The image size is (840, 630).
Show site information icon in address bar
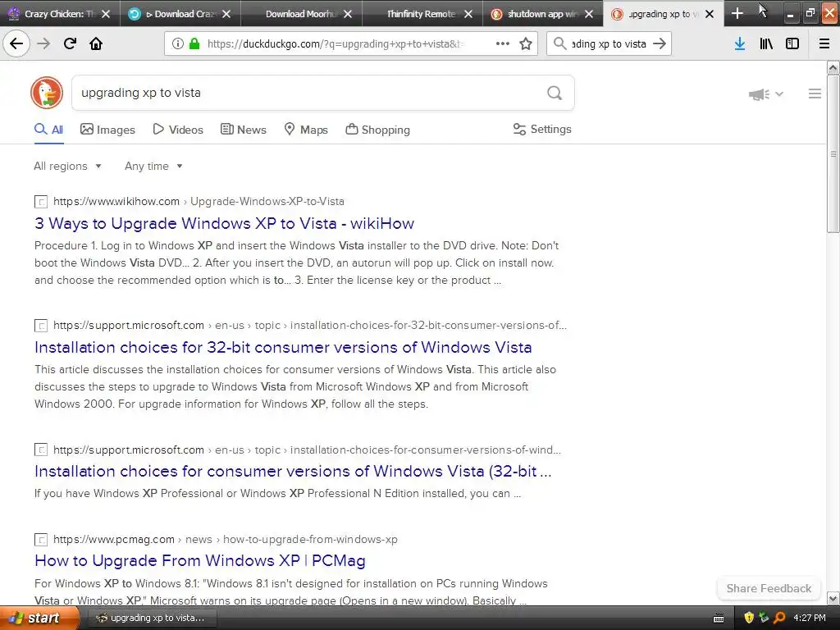pyautogui.click(x=178, y=44)
